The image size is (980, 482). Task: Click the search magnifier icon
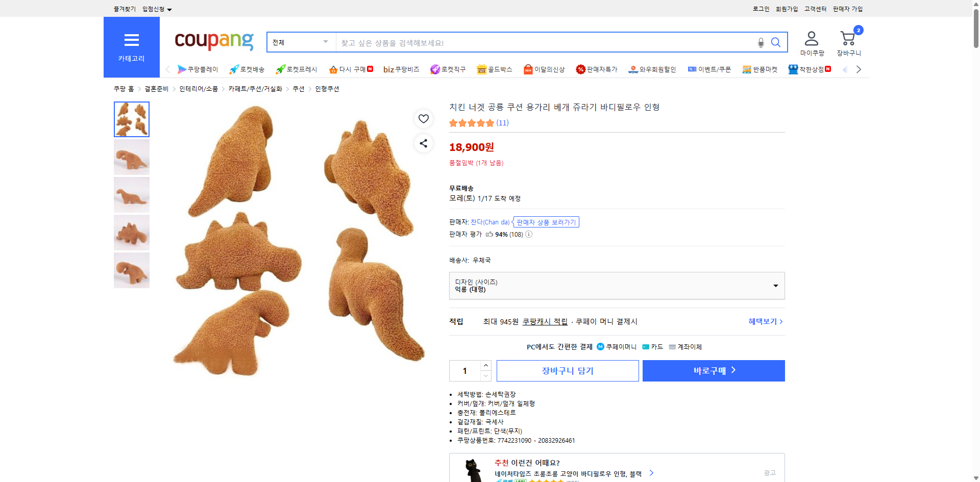coord(776,42)
